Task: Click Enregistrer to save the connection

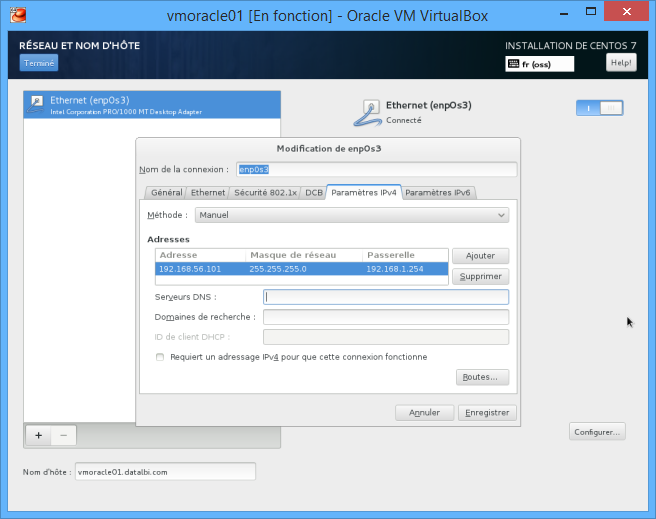Action: click(487, 412)
